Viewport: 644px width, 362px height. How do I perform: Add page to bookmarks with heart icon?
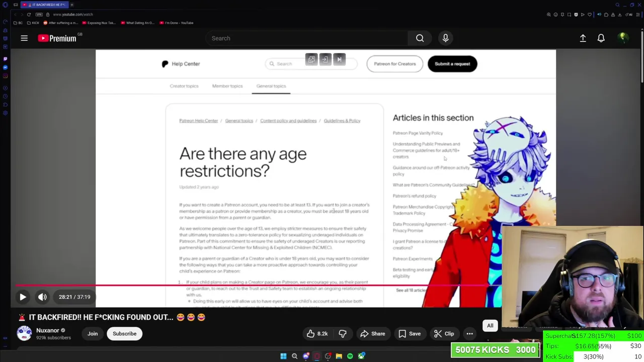pyautogui.click(x=590, y=15)
